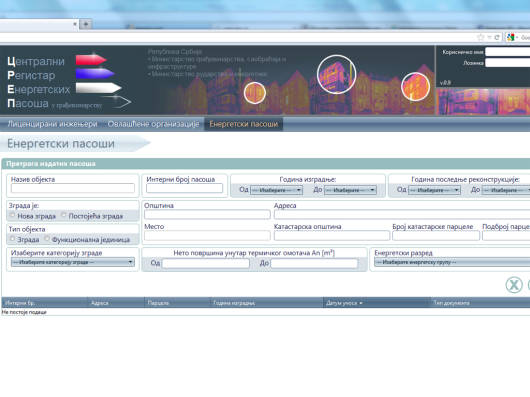Open the Енергетски разред dropdown
Viewport: 530px width, 397px height.
pos(452,262)
